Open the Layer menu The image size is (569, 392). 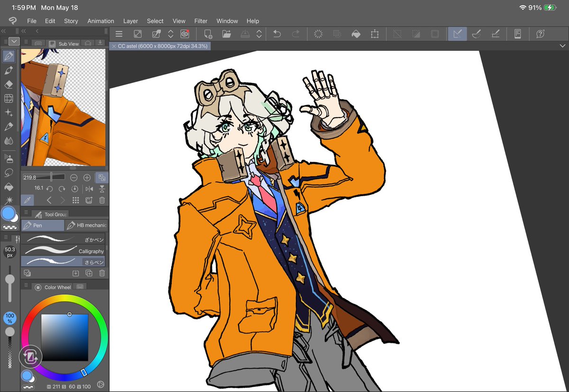tap(130, 21)
